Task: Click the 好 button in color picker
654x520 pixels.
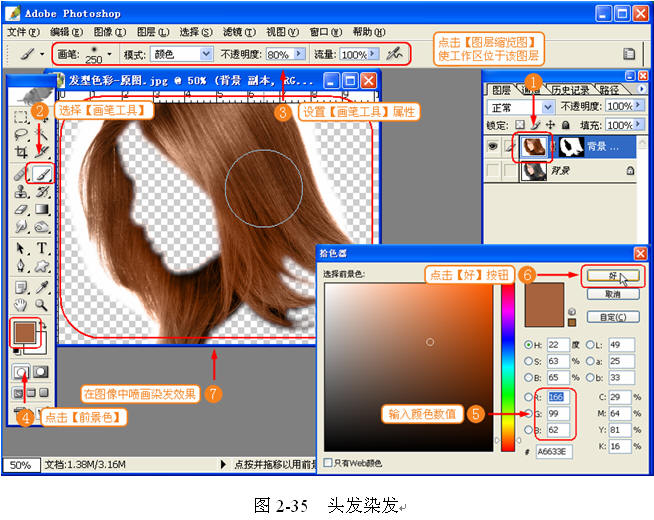Action: [612, 276]
